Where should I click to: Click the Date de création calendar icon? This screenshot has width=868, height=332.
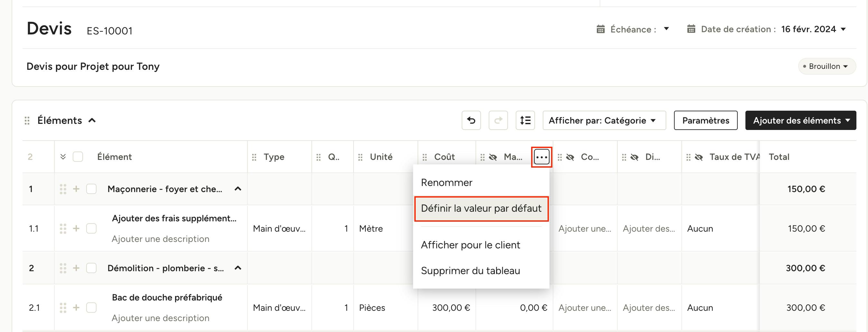691,29
